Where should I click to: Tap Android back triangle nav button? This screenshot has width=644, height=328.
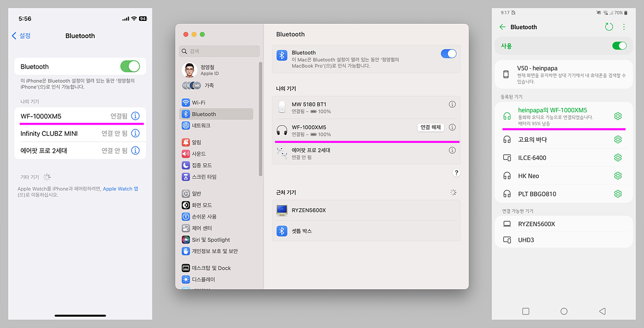pyautogui.click(x=602, y=311)
